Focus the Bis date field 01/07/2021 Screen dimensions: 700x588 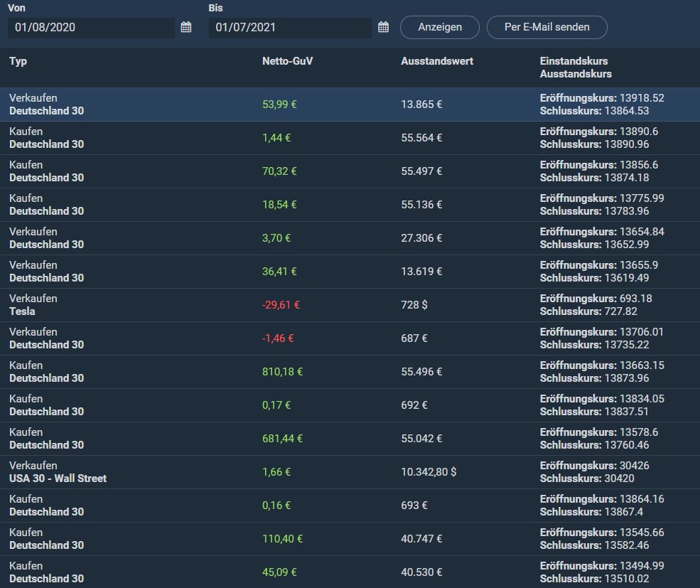[290, 28]
